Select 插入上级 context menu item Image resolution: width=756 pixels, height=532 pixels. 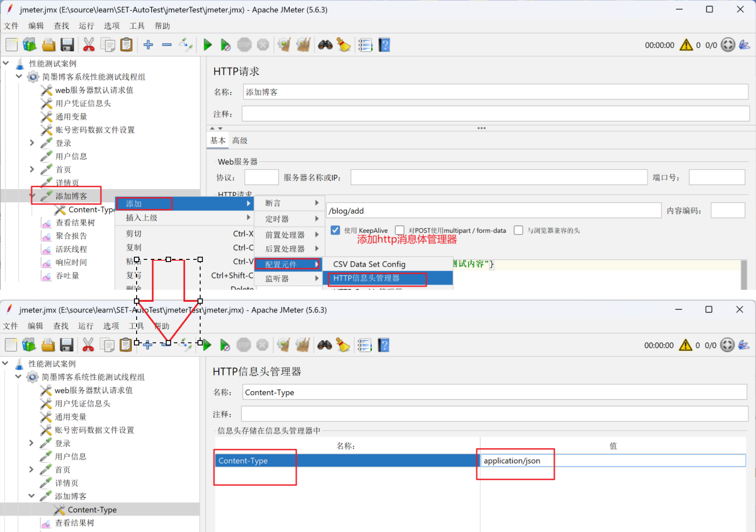tap(184, 218)
